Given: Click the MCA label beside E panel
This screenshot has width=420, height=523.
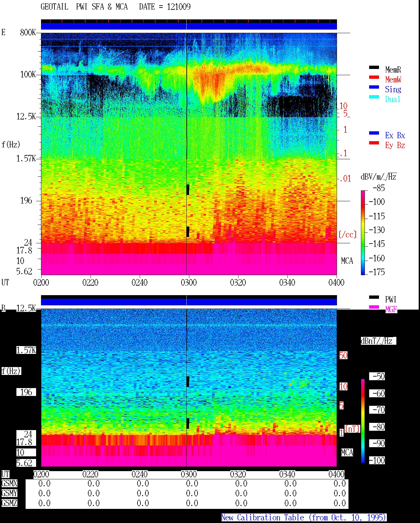Looking at the screenshot, I should pos(347,261).
